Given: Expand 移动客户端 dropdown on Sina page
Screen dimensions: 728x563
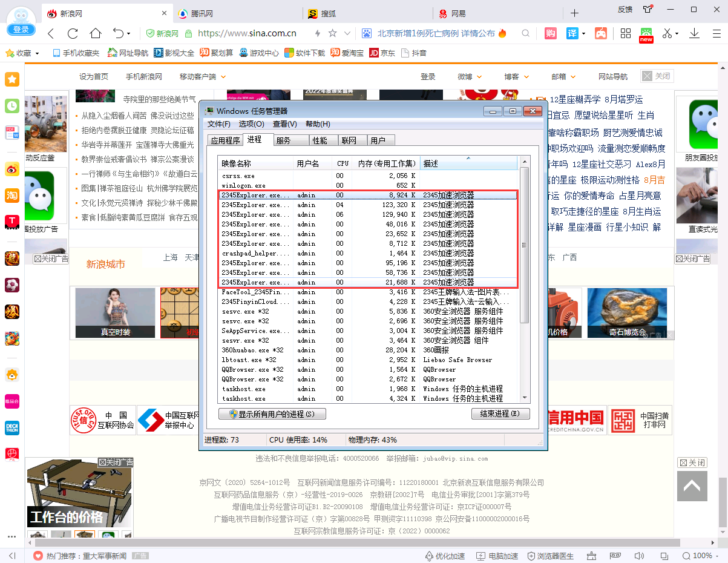Looking at the screenshot, I should [202, 77].
